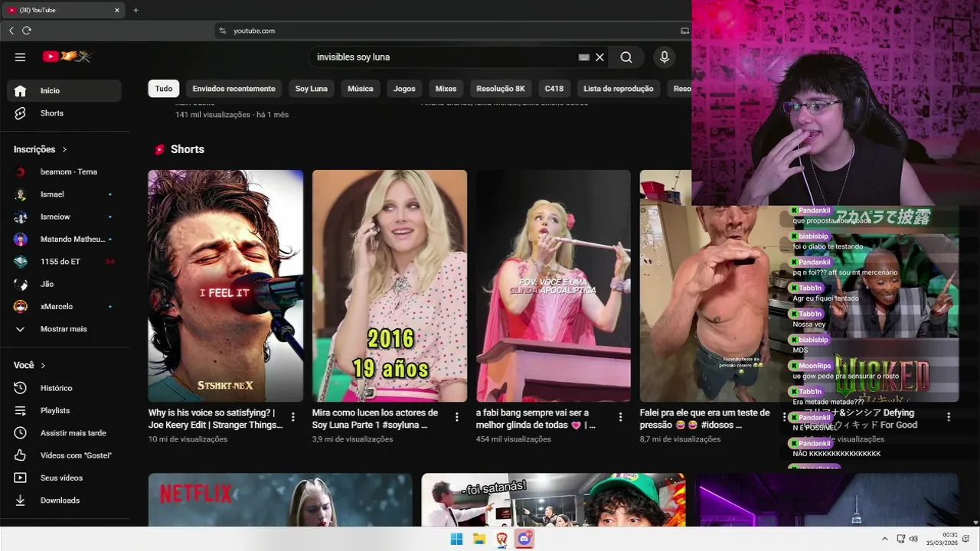
Task: Click the search magnifier button
Action: [x=626, y=57]
